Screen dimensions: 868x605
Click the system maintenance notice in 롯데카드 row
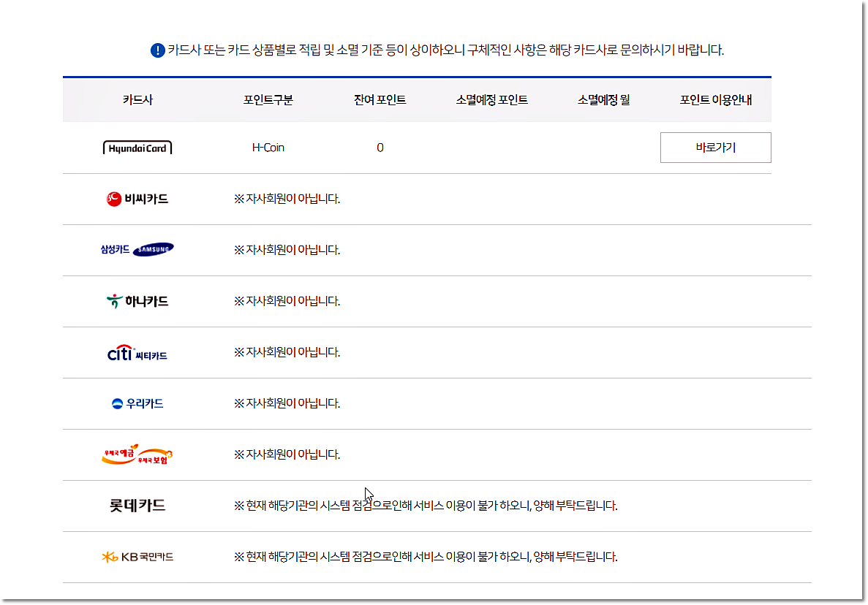[x=426, y=506]
